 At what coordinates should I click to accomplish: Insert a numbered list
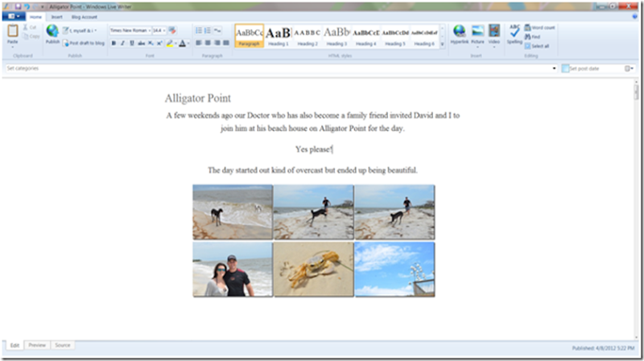pyautogui.click(x=208, y=31)
